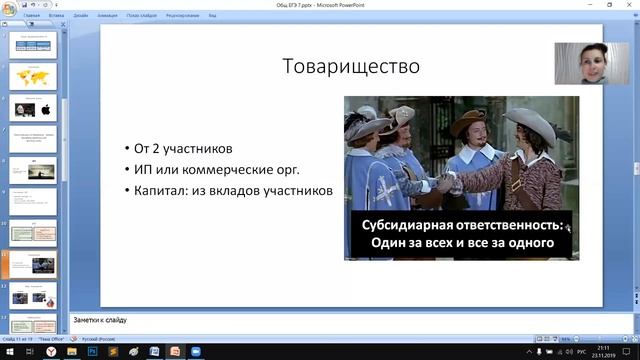
Task: Fit the slide to the window icon
Action: pos(634,339)
